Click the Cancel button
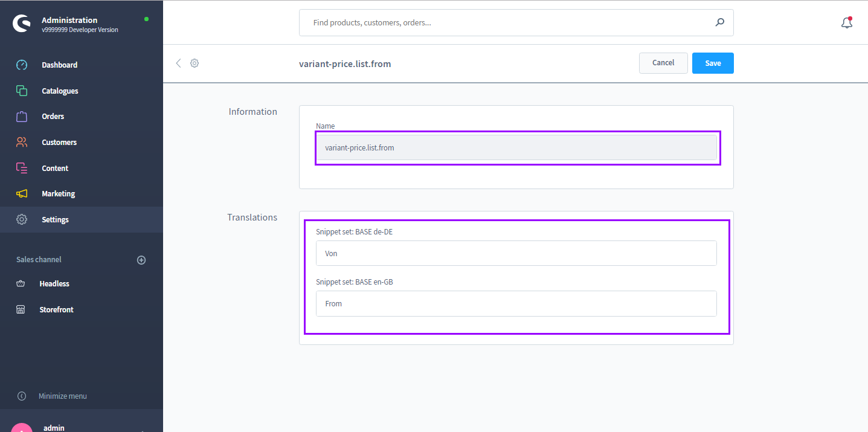The image size is (868, 432). [x=663, y=63]
